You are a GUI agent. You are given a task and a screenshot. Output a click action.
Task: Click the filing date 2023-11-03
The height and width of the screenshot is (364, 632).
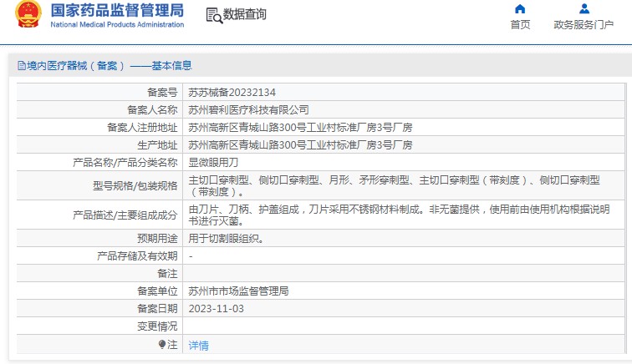coord(216,308)
